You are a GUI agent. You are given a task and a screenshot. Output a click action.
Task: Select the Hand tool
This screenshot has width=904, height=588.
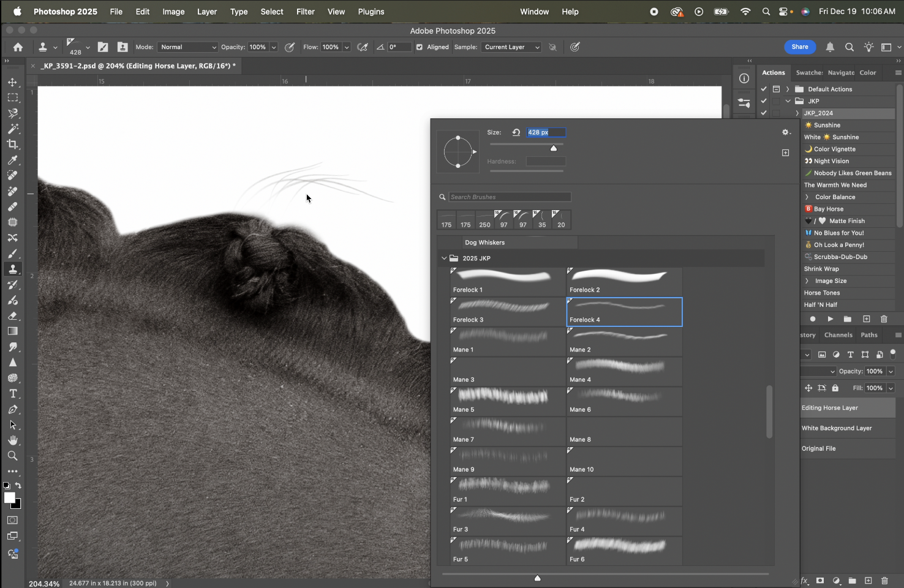coord(12,440)
